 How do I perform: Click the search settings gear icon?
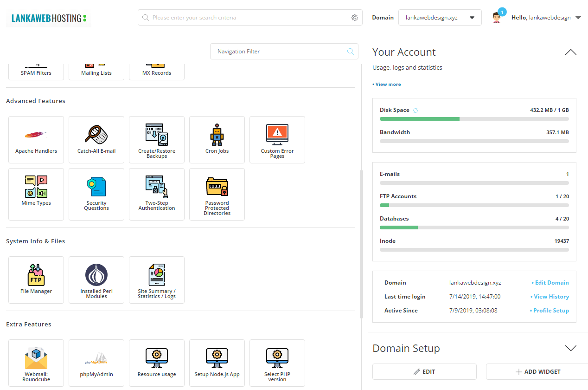pyautogui.click(x=355, y=18)
